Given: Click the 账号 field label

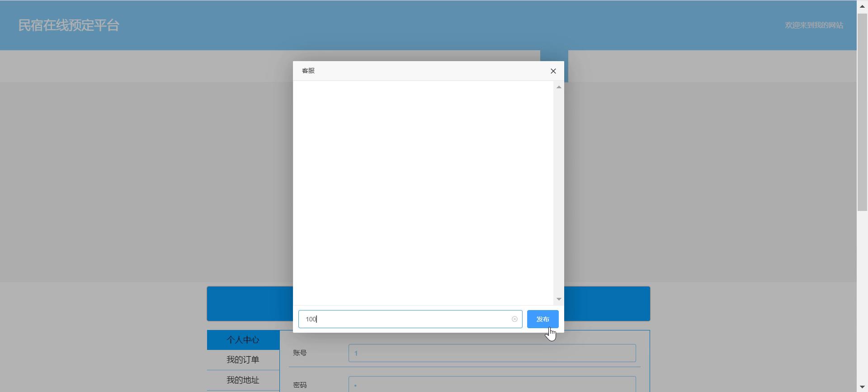Looking at the screenshot, I should [300, 353].
